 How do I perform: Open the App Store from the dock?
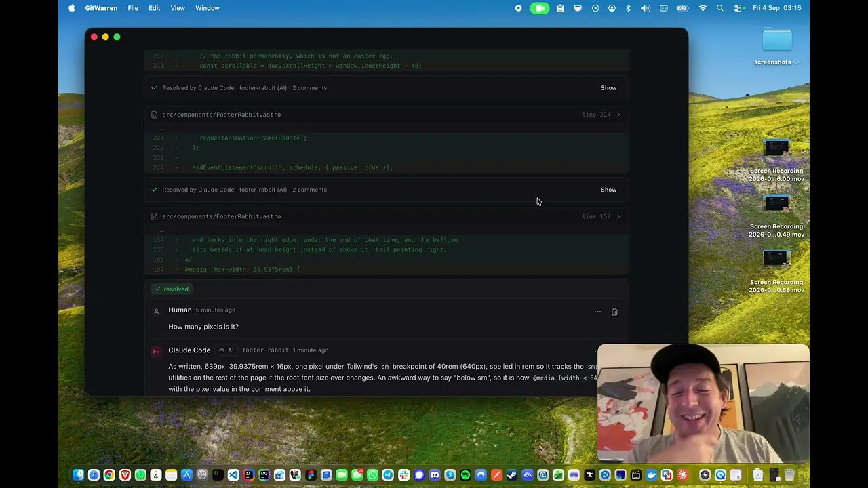click(x=186, y=475)
